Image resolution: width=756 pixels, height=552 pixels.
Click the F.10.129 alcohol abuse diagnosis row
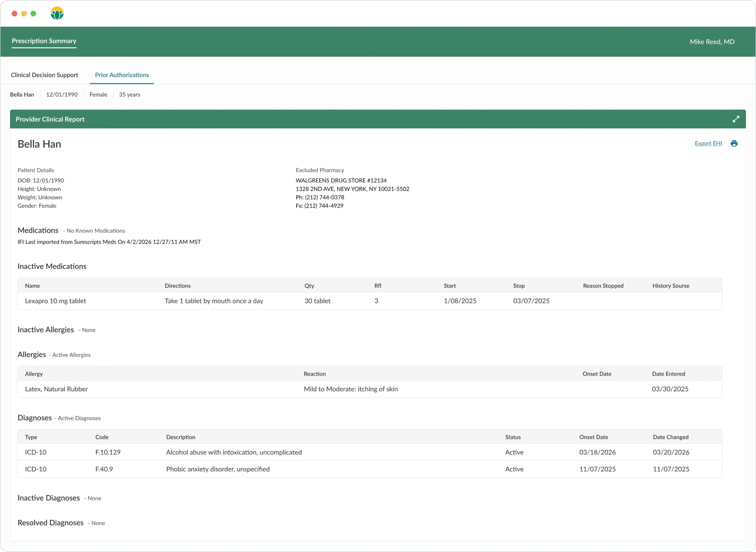tap(234, 452)
